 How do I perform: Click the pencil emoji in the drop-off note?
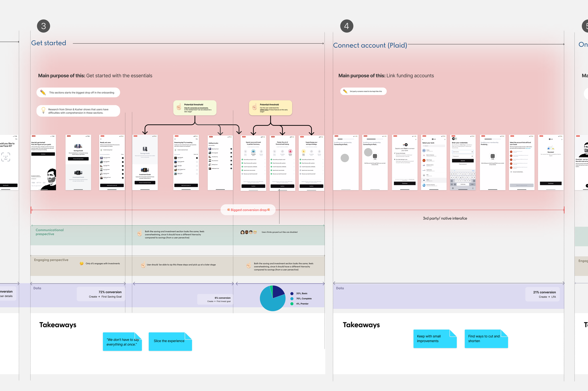[x=43, y=93]
